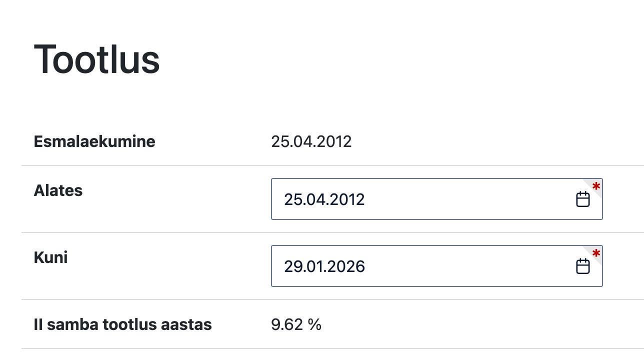The image size is (644, 357).
Task: Click the Alates field label
Action: (x=58, y=190)
